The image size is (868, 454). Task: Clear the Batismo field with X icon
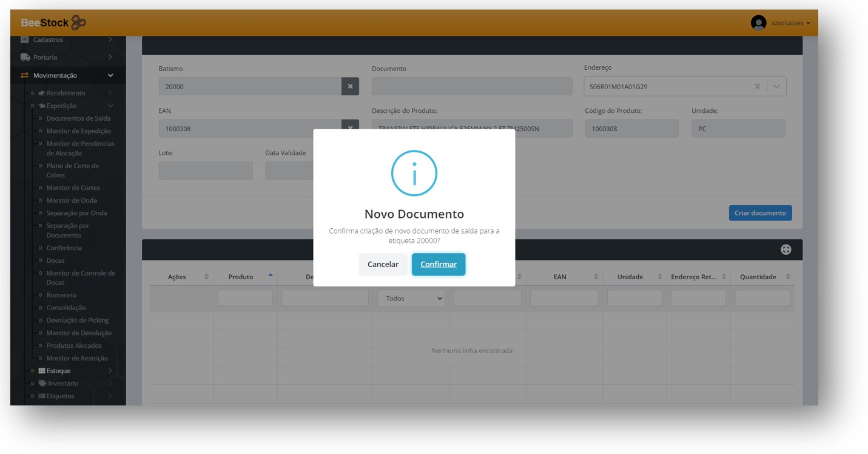click(350, 87)
